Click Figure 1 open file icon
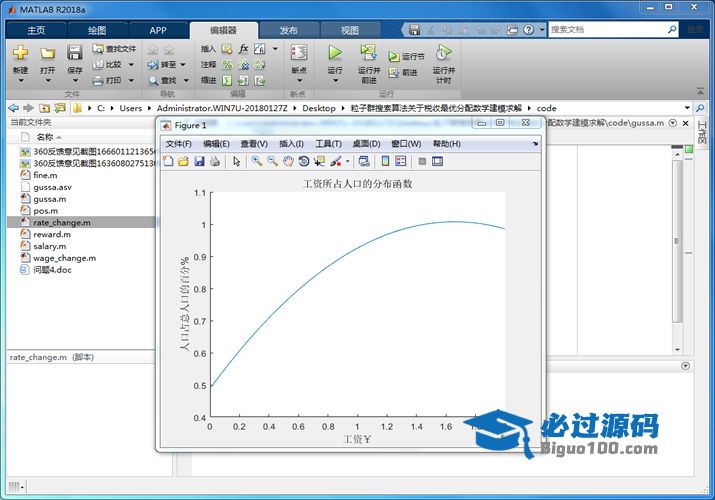715x500 pixels. point(183,161)
